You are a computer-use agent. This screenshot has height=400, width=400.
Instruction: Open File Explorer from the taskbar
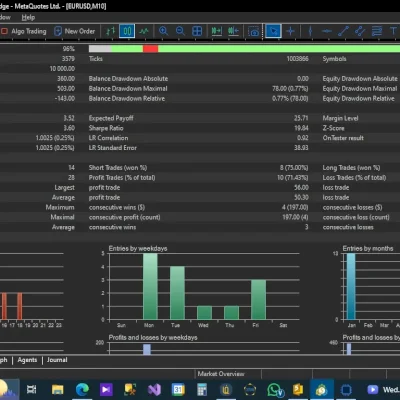point(57,389)
